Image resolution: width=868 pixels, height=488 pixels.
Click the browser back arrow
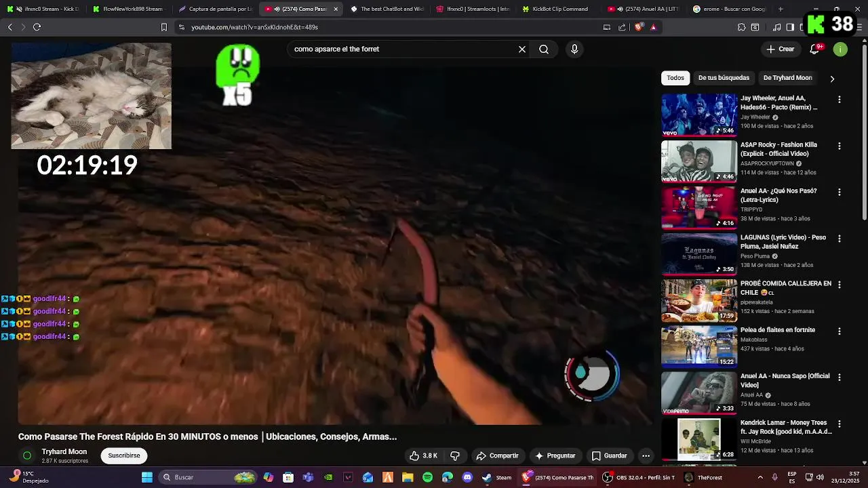pos(9,27)
